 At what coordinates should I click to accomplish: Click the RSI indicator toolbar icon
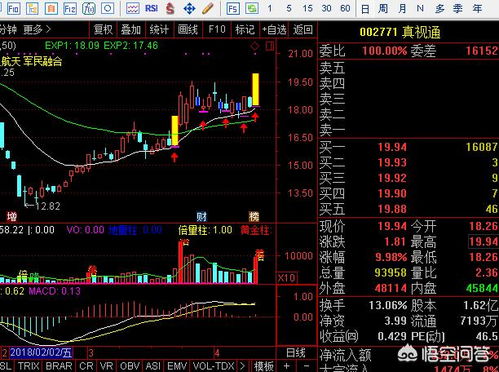click(152, 8)
